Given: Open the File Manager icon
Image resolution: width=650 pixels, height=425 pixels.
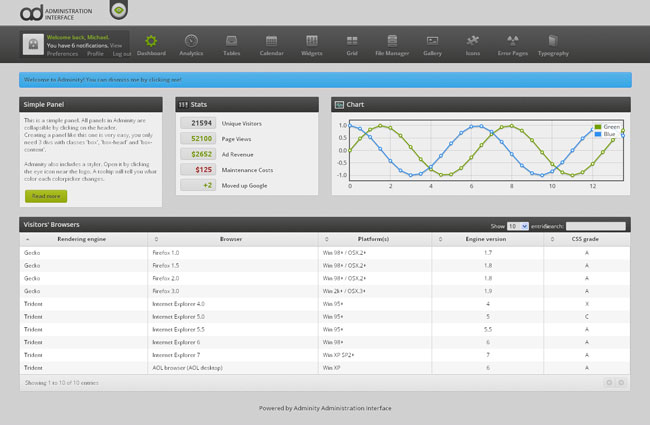Looking at the screenshot, I should point(392,41).
